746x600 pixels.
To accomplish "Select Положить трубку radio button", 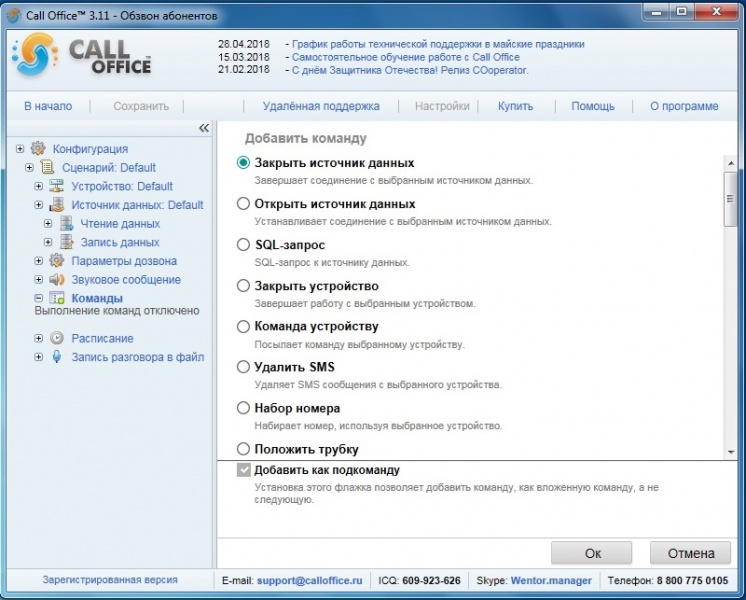I will pos(243,449).
